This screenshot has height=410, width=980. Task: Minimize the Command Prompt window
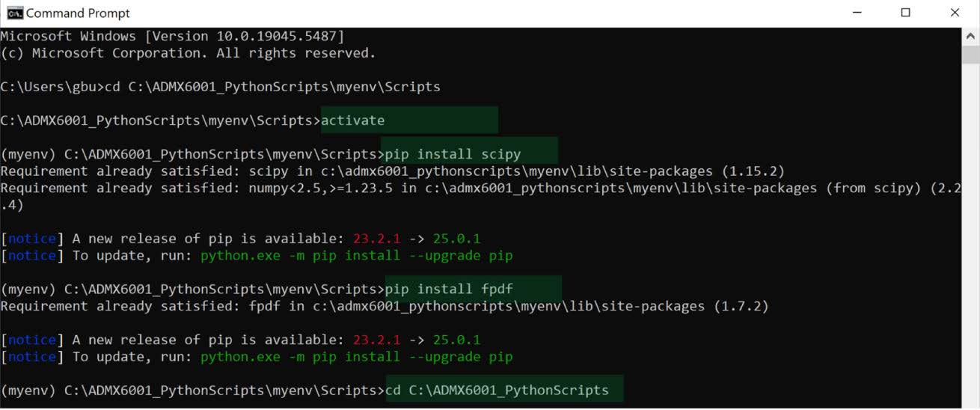click(x=856, y=13)
